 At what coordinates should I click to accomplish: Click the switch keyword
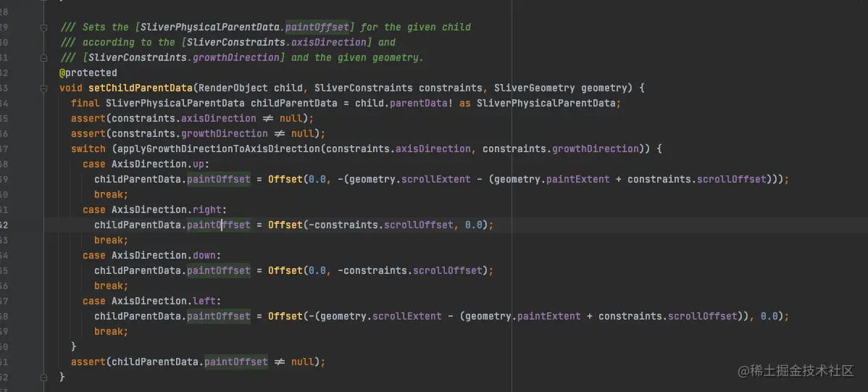(88, 149)
